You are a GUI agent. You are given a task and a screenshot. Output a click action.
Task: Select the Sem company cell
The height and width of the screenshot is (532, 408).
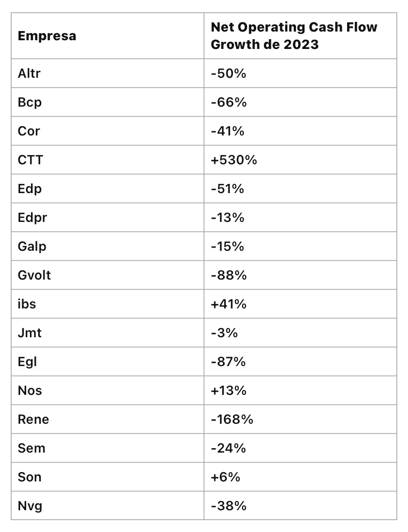tap(31, 448)
